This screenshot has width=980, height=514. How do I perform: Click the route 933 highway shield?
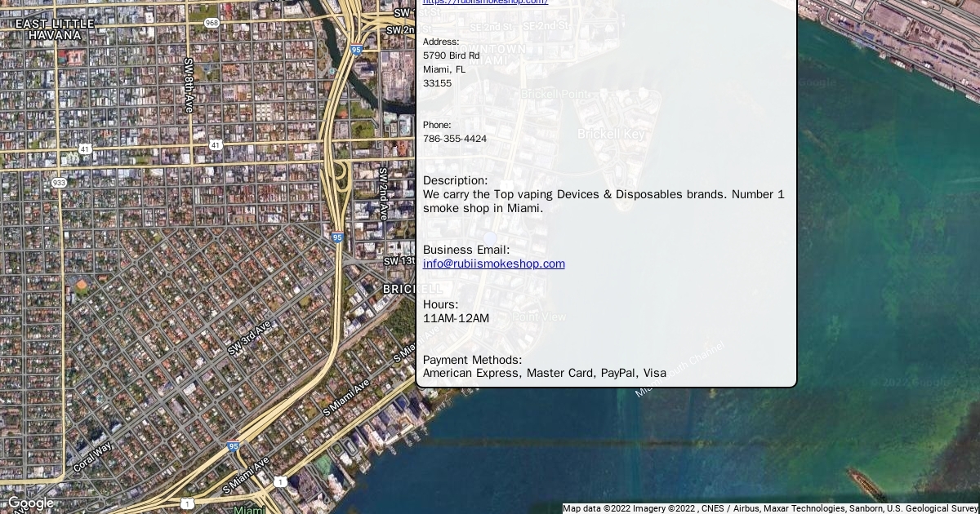(x=59, y=183)
